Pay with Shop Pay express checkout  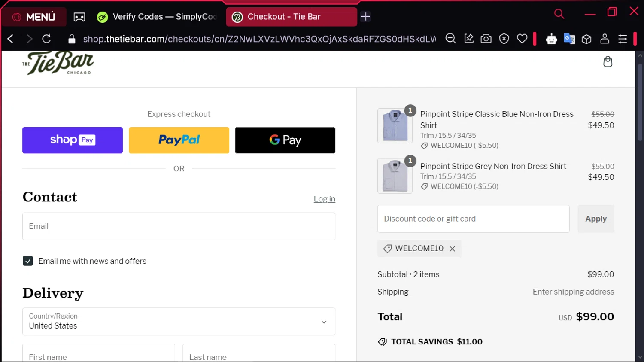point(73,140)
